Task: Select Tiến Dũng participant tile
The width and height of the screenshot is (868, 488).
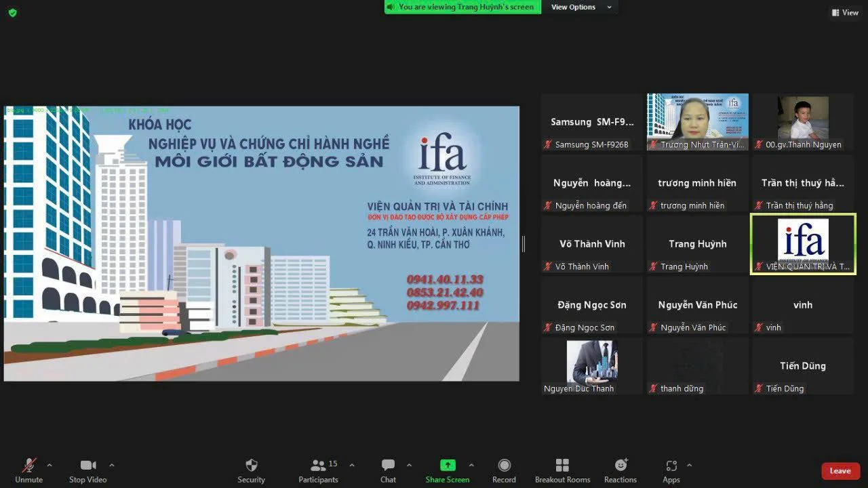Action: (803, 366)
